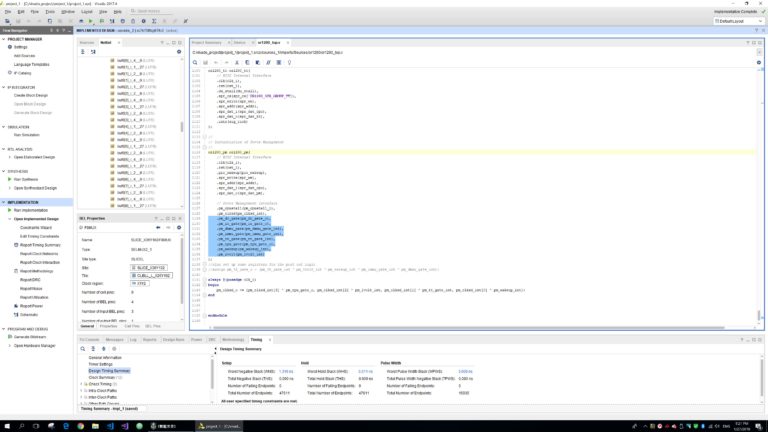Click the Settings gear in Project Manager
Screen dimensions: 768x432
point(10,47)
